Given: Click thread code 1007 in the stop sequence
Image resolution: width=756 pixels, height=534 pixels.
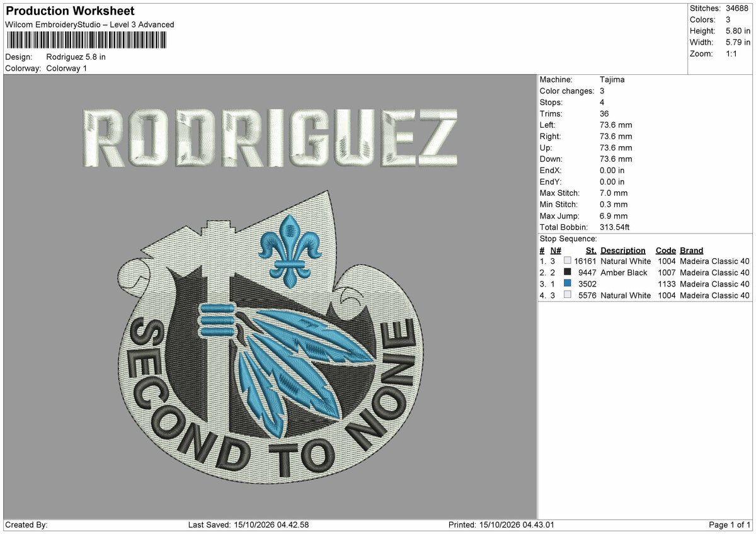Looking at the screenshot, I should tap(667, 272).
